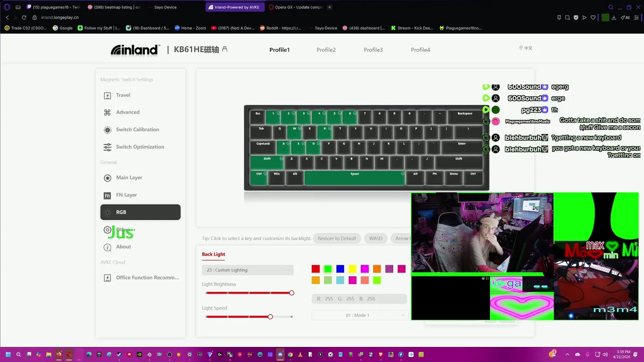Click the Light Speed slider handle
The width and height of the screenshot is (644, 362).
(270, 317)
